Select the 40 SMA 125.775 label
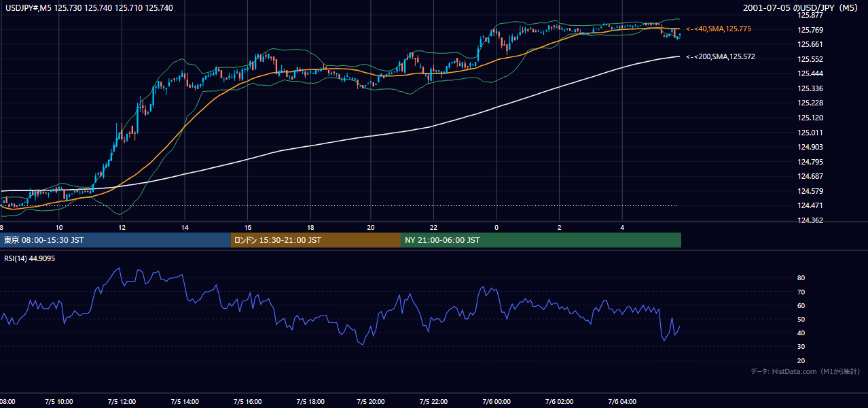The height and width of the screenshot is (408, 868). click(719, 29)
